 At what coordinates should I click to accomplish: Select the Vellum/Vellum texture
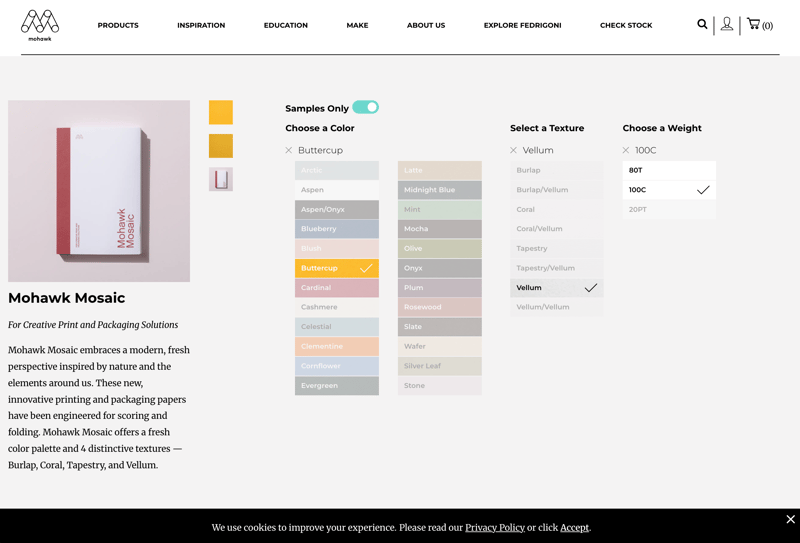click(557, 307)
